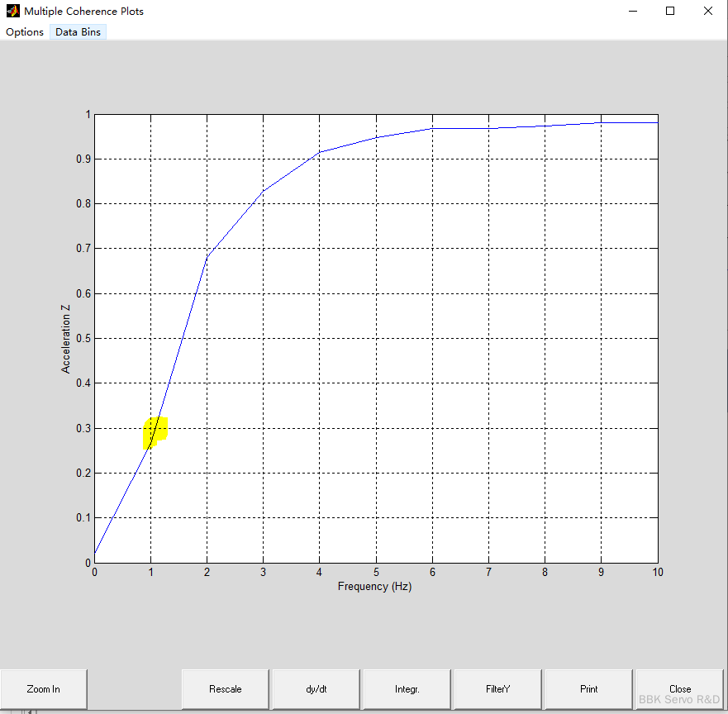Viewport: 728px width, 714px height.
Task: Click the x-axis tick label 10
Action: [657, 572]
